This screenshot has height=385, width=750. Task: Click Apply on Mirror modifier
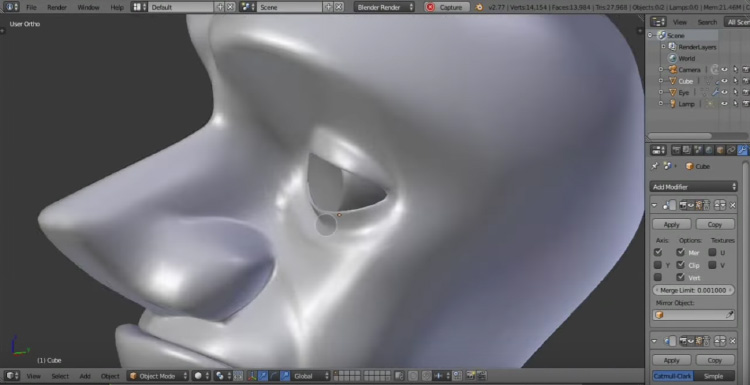pyautogui.click(x=672, y=225)
